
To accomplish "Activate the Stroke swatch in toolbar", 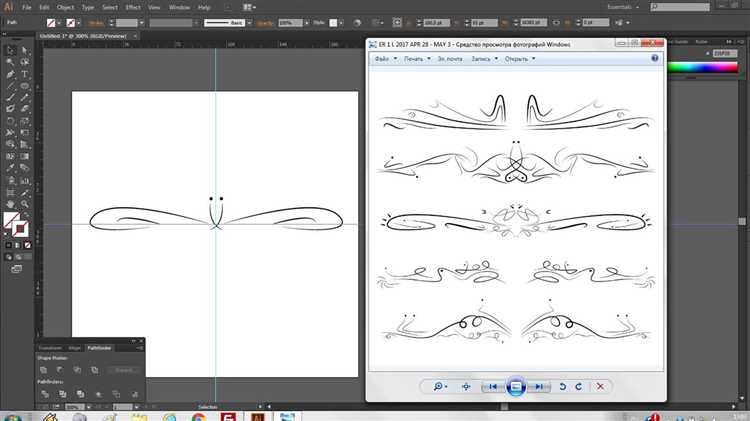I will pos(21,230).
